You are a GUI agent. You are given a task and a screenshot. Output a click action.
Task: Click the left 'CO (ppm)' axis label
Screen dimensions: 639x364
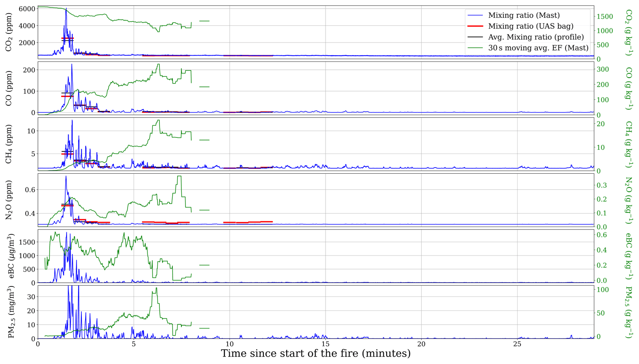[x=9, y=88]
